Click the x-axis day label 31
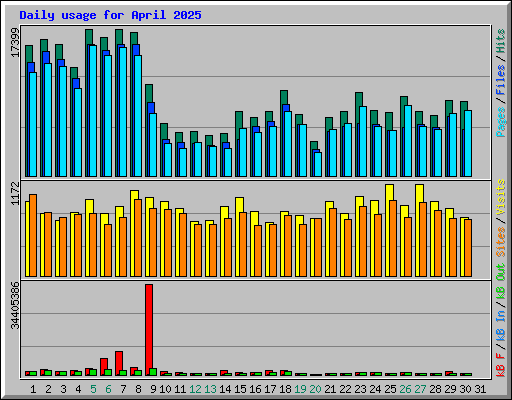This screenshot has width=512, height=400. [480, 389]
